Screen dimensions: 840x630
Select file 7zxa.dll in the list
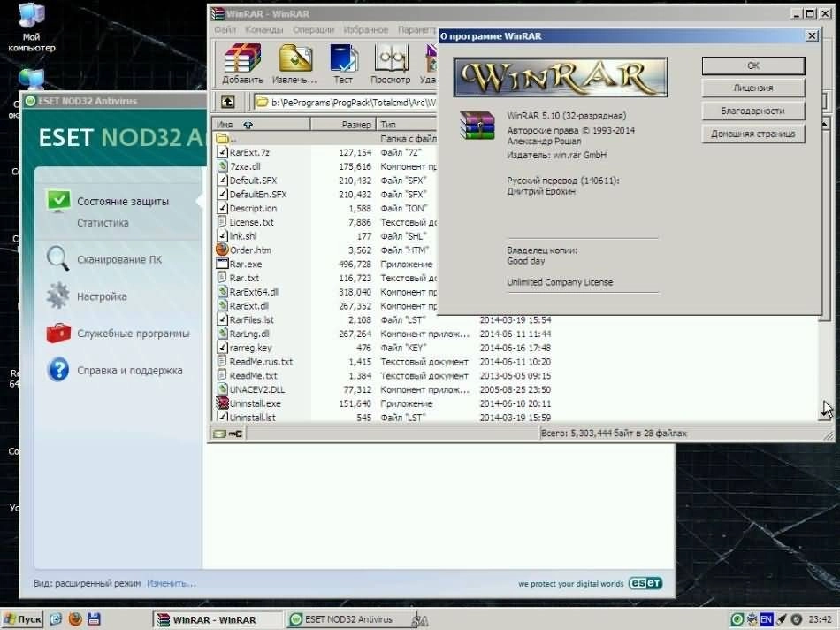pyautogui.click(x=245, y=166)
